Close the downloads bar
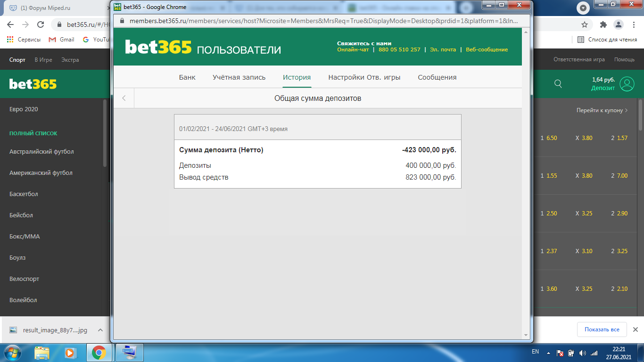 pos(635,329)
